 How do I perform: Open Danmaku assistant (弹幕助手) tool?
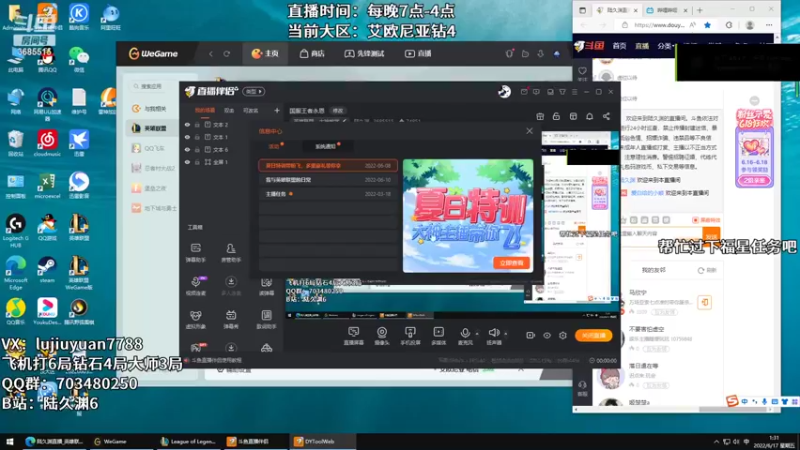195,252
